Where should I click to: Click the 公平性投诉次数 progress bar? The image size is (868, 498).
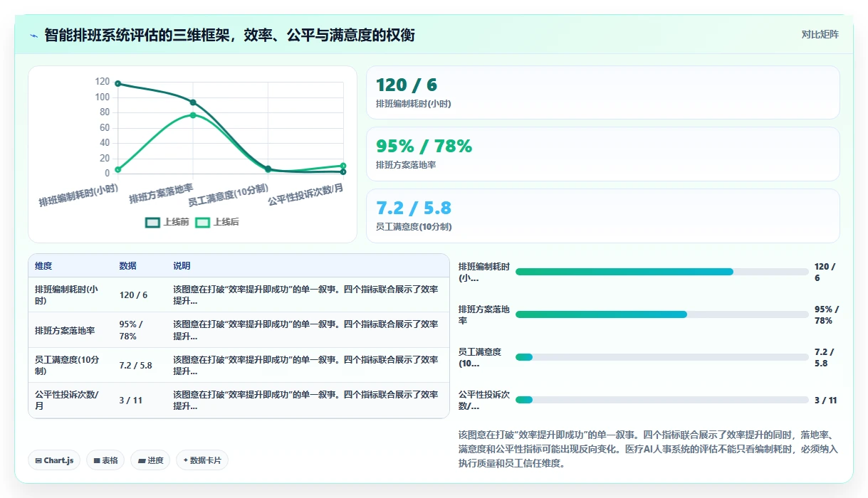click(662, 400)
